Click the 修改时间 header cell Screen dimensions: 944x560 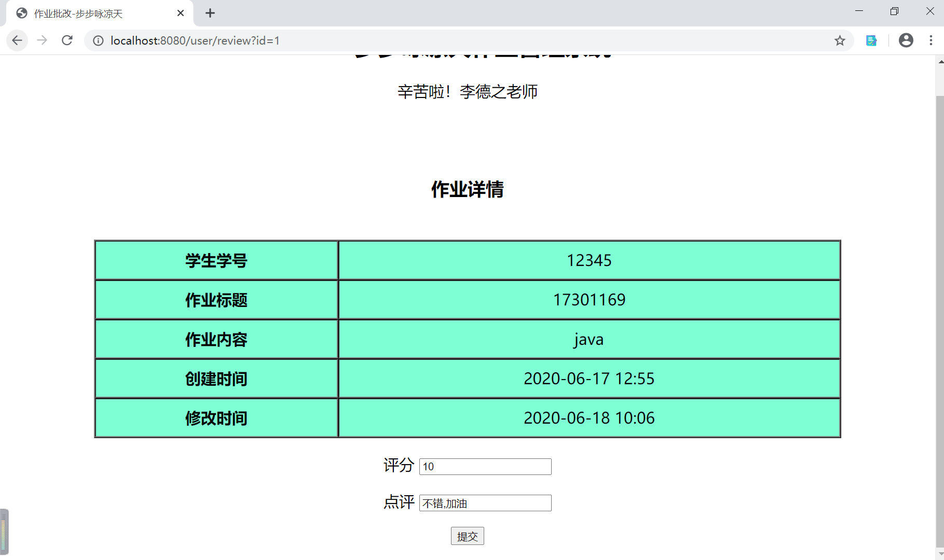point(216,418)
